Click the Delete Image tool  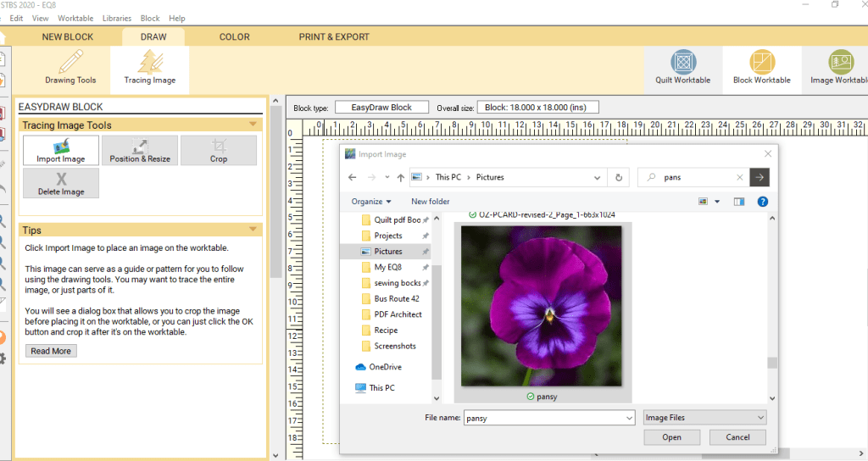61,183
